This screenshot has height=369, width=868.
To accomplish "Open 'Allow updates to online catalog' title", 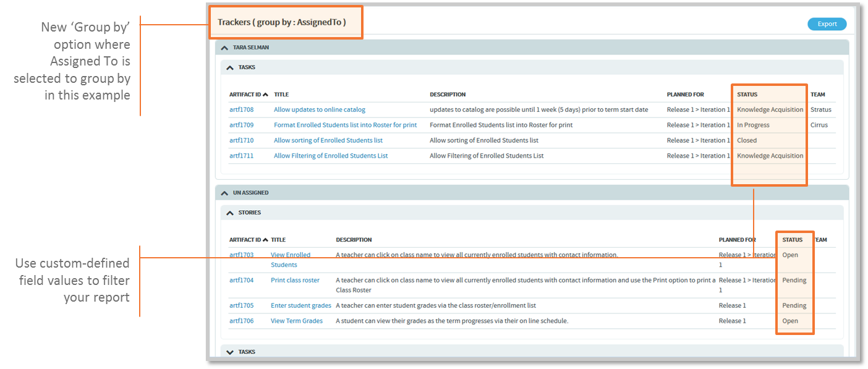I will point(320,109).
